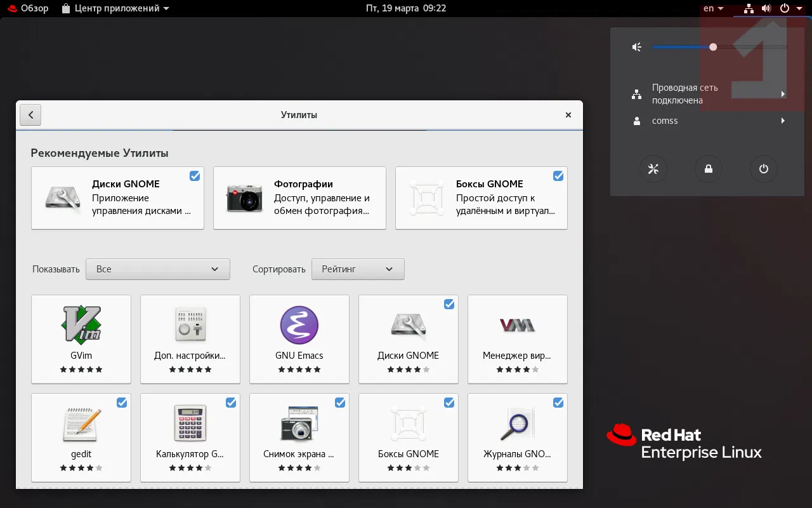
Task: Open system settings via the tools icon
Action: (653, 169)
